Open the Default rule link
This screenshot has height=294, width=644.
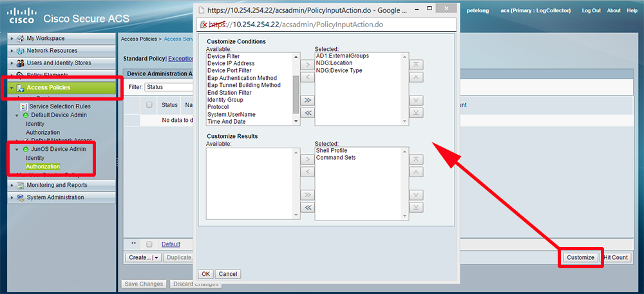point(171,244)
